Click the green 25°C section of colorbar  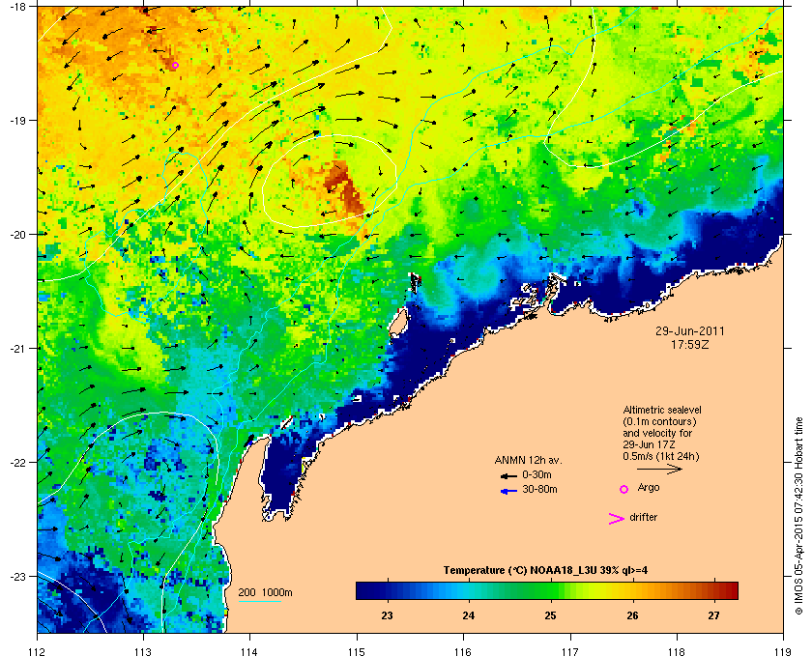pos(550,590)
